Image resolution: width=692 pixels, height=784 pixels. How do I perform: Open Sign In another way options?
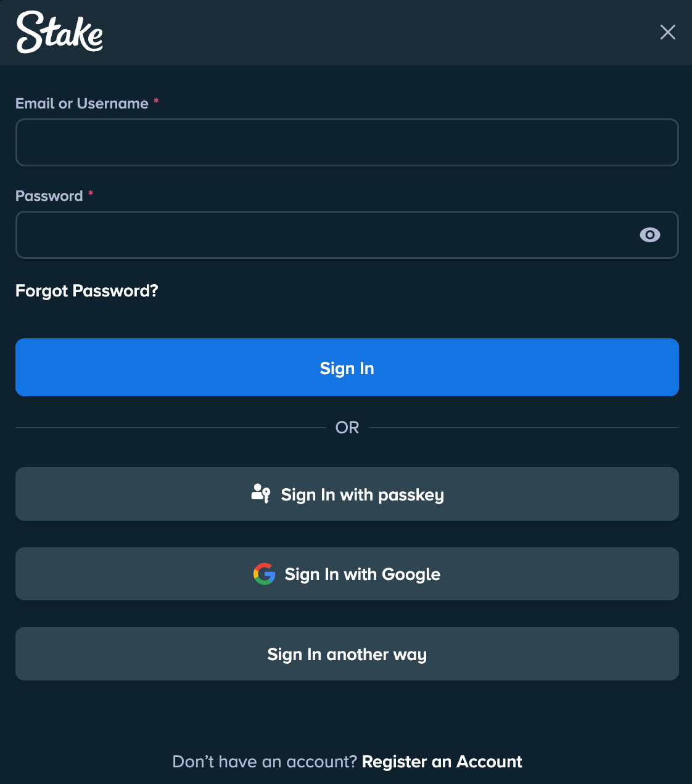point(347,654)
